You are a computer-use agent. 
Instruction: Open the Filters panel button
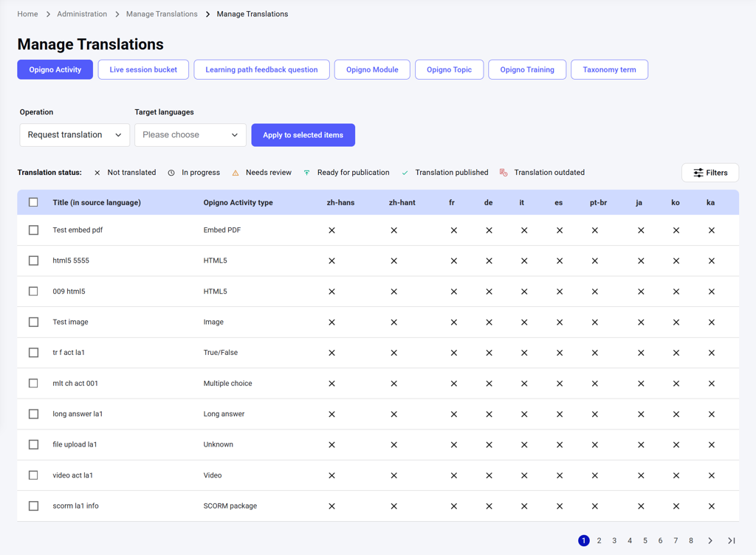tap(710, 173)
